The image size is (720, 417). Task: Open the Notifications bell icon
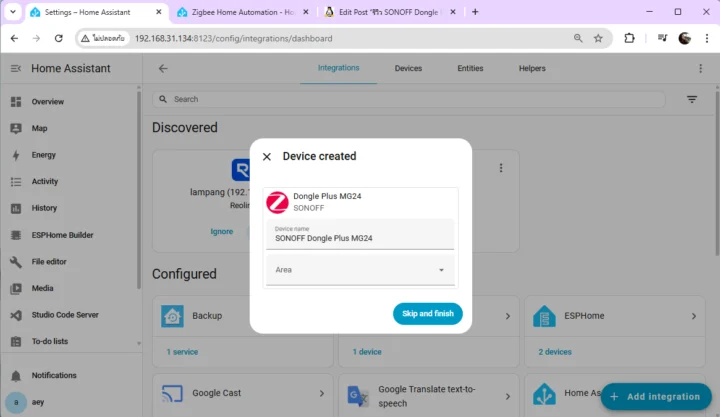point(16,376)
